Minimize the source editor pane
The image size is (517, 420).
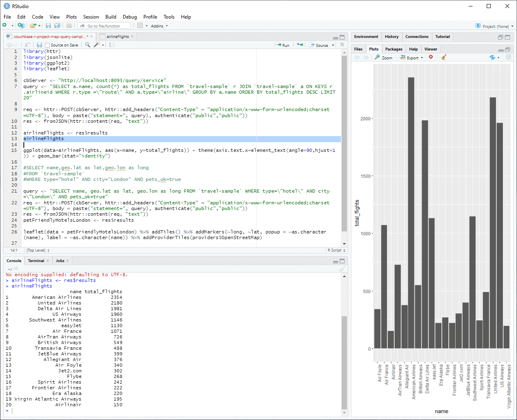pos(335,37)
